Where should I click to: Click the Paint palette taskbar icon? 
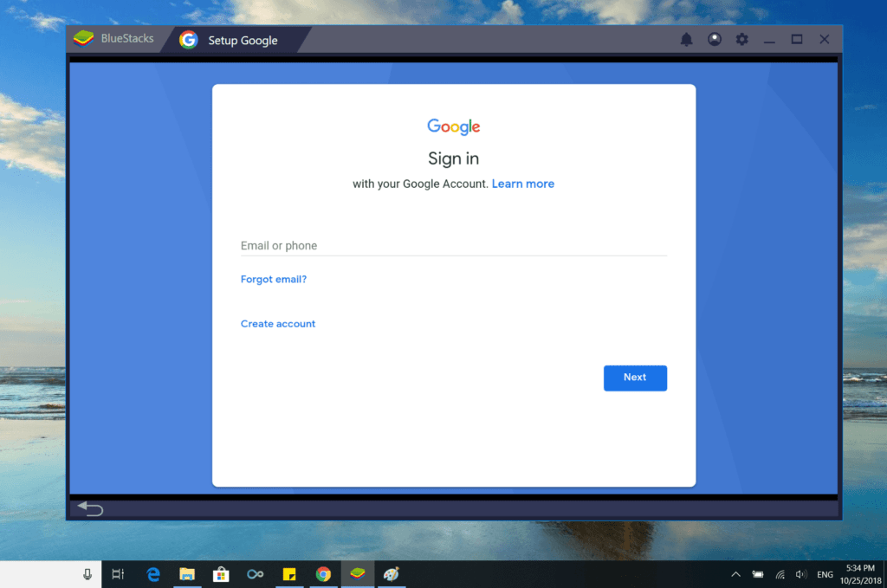pyautogui.click(x=391, y=574)
